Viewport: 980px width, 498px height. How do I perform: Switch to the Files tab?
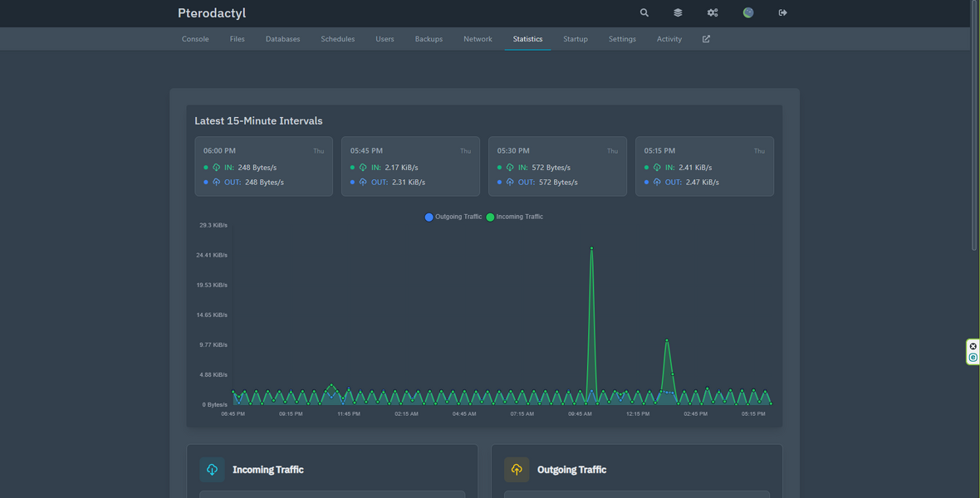click(x=237, y=39)
